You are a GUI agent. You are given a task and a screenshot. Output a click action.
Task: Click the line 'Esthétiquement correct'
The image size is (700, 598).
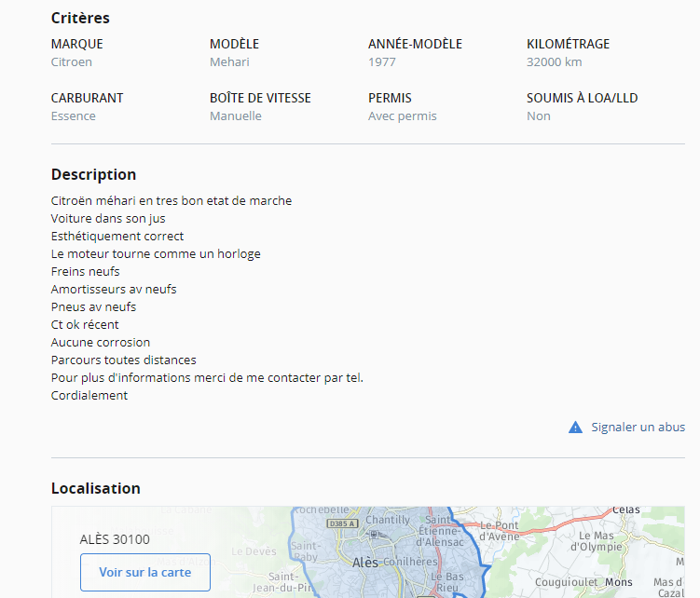pos(117,236)
